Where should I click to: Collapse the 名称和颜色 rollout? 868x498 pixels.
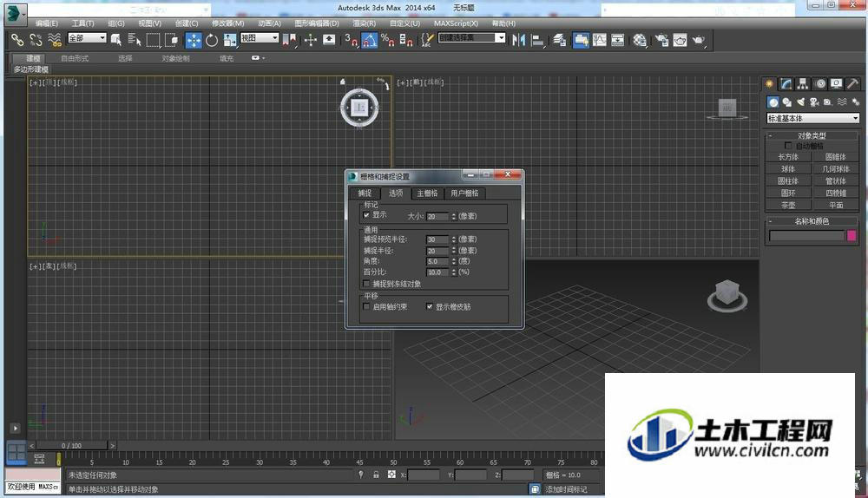tap(812, 220)
